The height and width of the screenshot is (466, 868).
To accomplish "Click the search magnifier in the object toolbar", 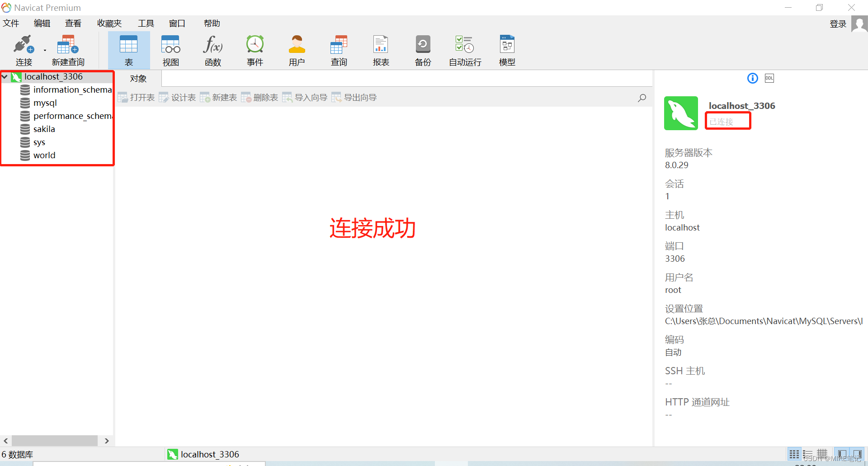I will (x=642, y=98).
